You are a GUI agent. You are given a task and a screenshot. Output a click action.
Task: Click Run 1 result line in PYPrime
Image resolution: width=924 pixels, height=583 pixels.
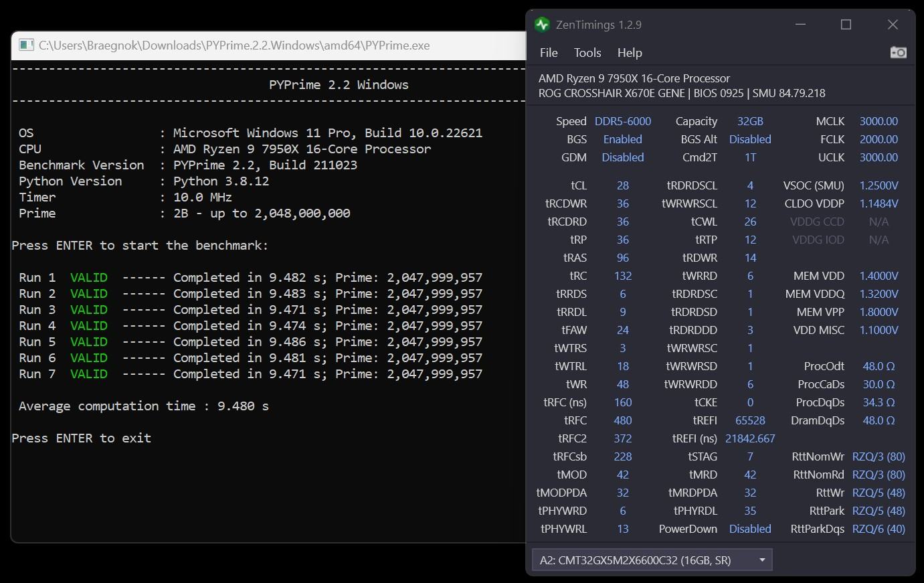point(250,277)
